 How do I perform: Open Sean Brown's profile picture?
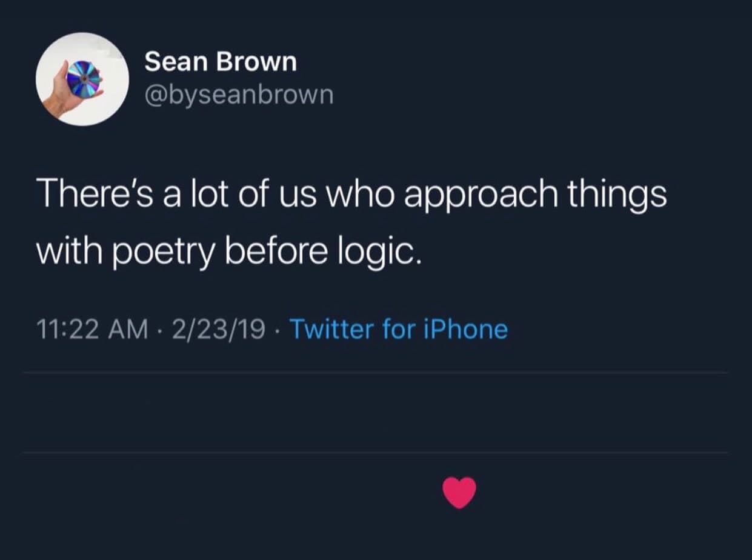pos(82,79)
